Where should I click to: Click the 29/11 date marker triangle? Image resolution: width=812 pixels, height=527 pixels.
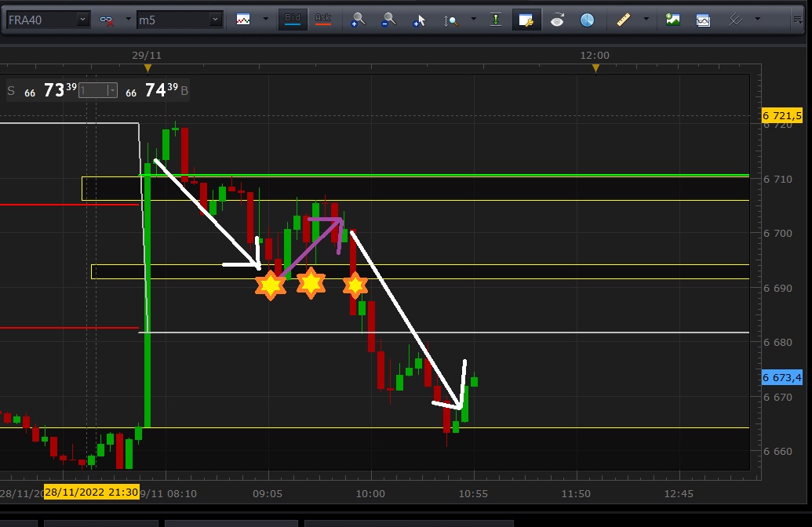[148, 68]
